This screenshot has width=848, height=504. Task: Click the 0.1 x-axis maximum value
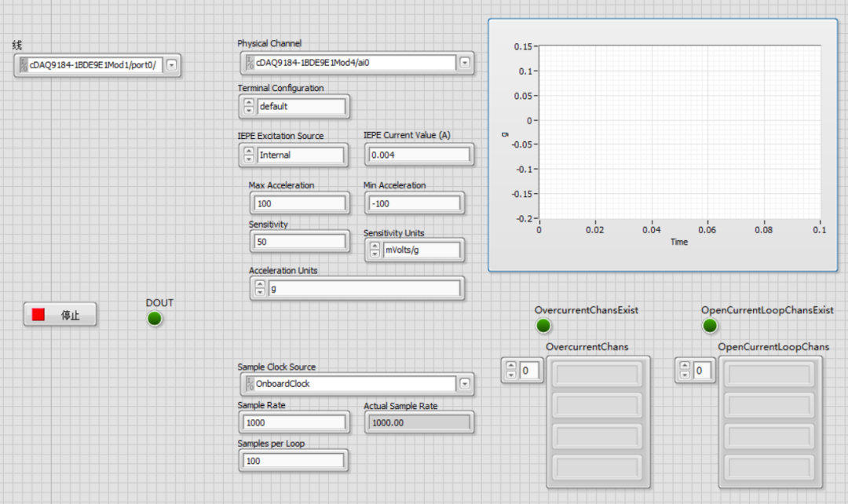(x=819, y=230)
